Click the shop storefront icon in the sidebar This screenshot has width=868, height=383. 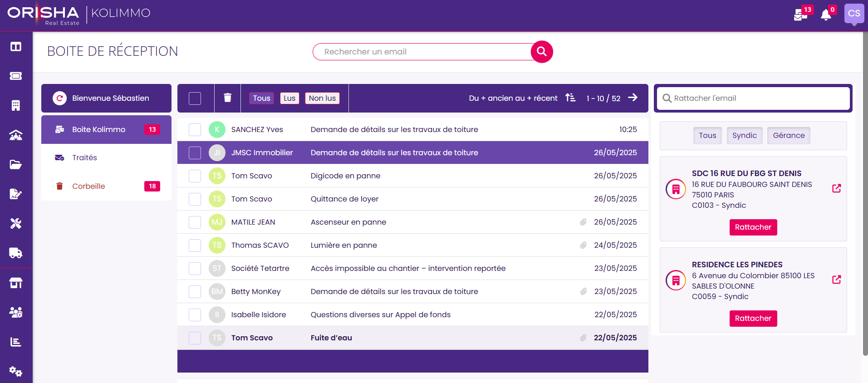click(x=16, y=283)
